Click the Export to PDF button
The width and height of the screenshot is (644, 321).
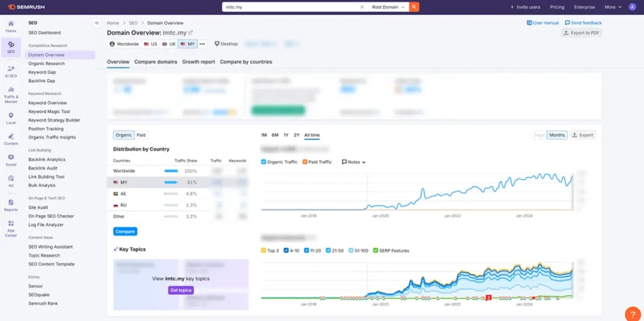581,33
